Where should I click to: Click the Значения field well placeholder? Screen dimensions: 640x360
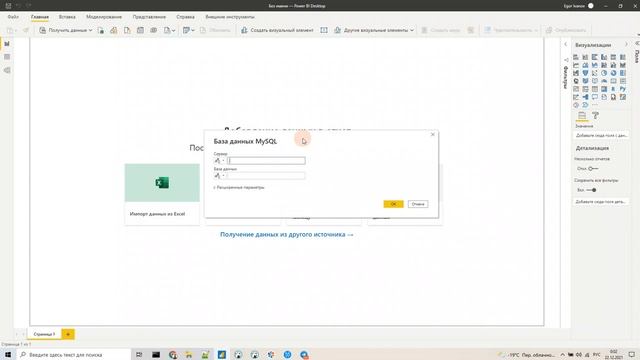[601, 135]
